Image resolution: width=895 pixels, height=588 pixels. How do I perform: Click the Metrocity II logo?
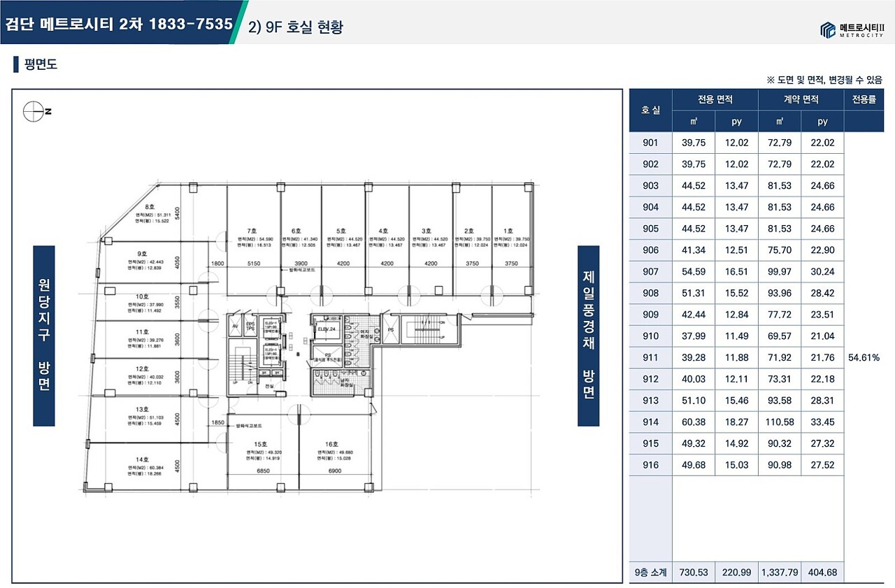coord(852,29)
